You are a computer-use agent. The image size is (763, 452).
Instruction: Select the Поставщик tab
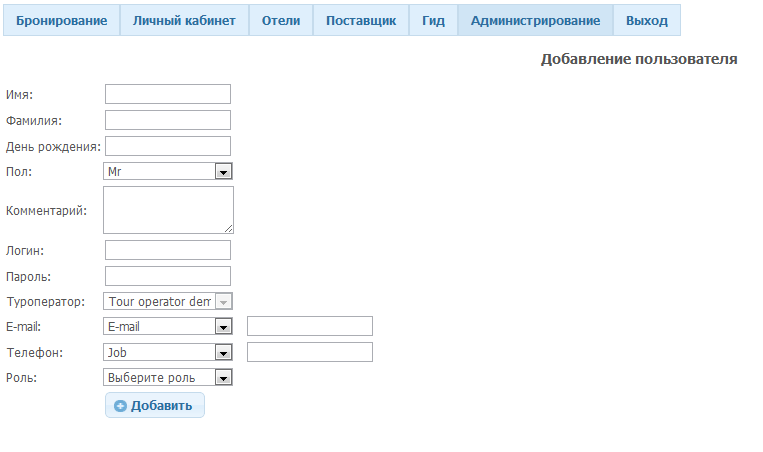361,21
